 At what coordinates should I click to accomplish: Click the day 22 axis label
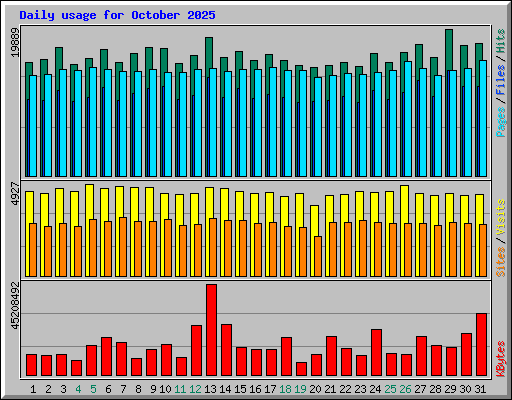[x=345, y=389]
